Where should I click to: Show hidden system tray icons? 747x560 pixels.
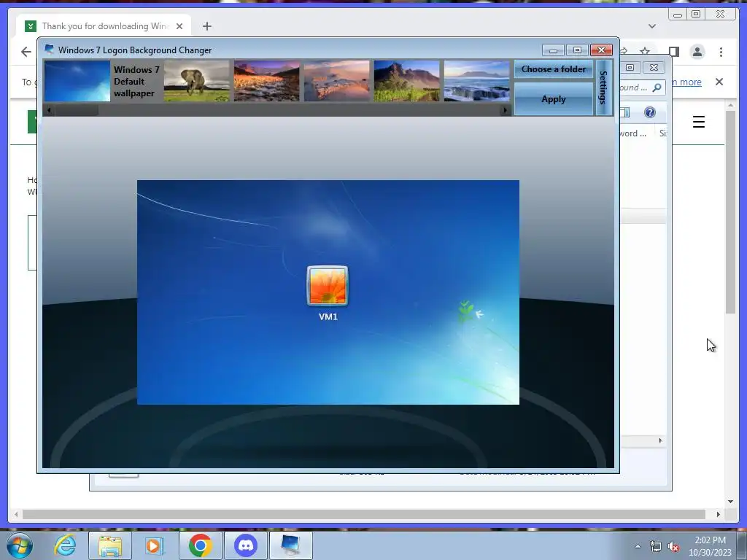(638, 546)
